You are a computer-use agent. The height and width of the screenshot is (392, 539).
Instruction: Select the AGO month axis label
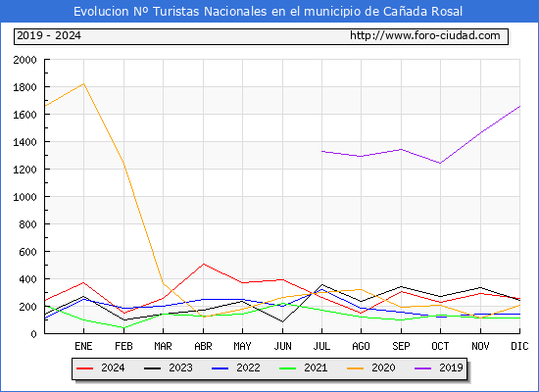pyautogui.click(x=361, y=346)
